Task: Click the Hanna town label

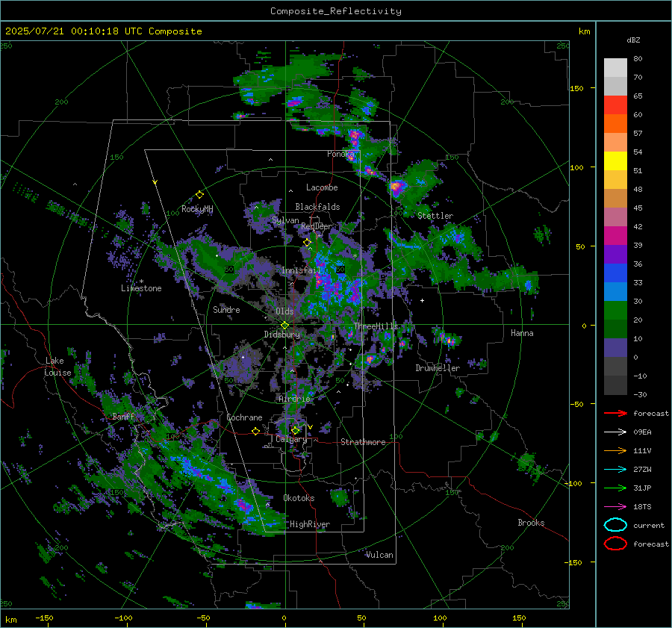Action: click(x=522, y=333)
